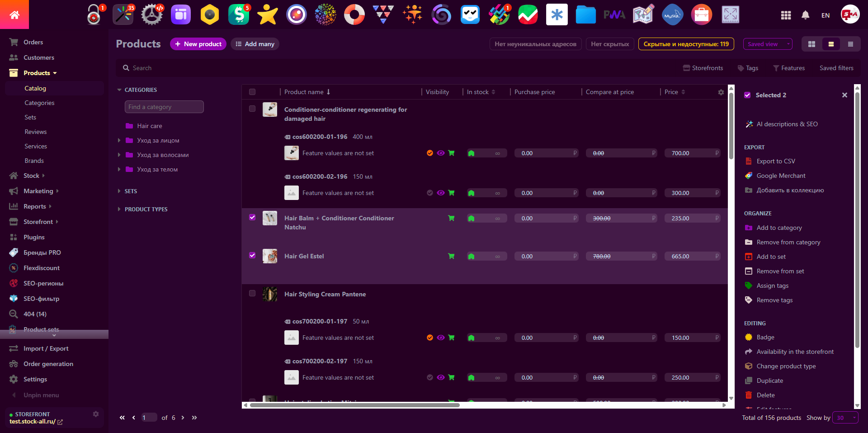Open column settings gear in the table header
Screen dimensions: 868x433
coord(721,92)
